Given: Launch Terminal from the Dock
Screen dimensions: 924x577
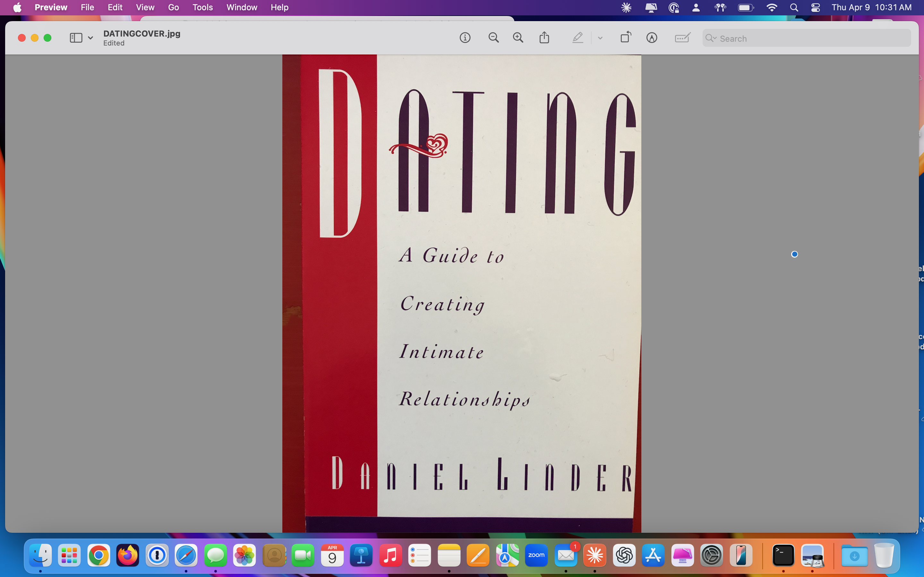Looking at the screenshot, I should coord(784,555).
